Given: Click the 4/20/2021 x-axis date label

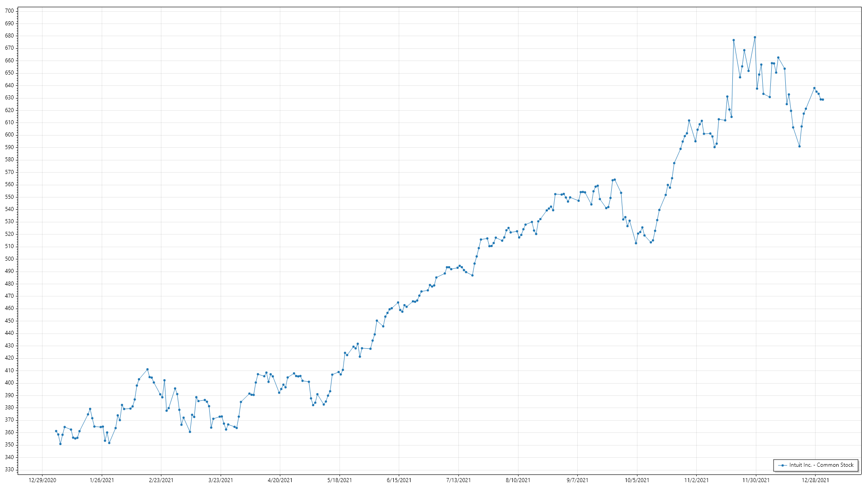Looking at the screenshot, I should (x=280, y=480).
